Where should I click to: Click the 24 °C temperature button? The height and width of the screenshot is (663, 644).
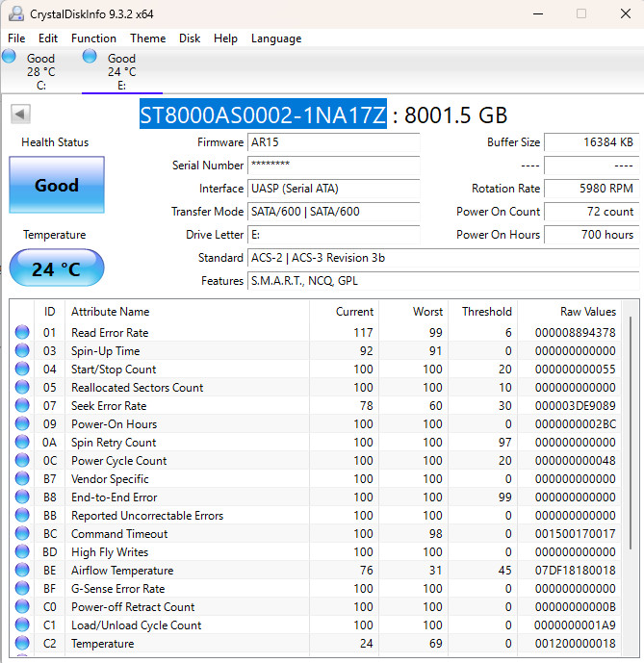tap(57, 268)
